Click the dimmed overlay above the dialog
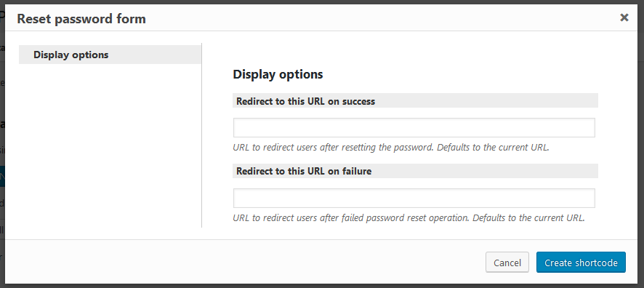Image resolution: width=644 pixels, height=288 pixels. coord(322,2)
